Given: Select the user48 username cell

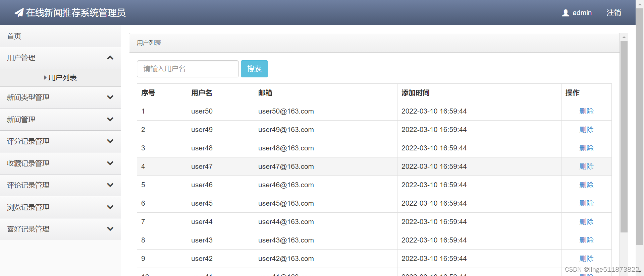Looking at the screenshot, I should pyautogui.click(x=220, y=148).
